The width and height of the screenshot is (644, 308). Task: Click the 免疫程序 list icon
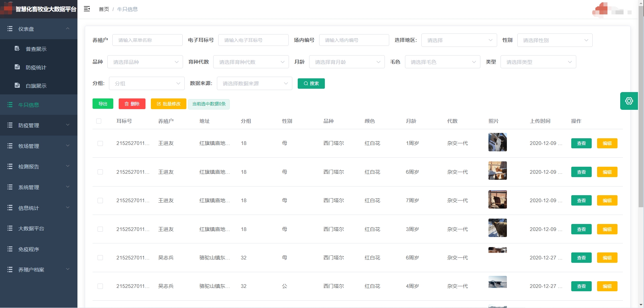[10, 249]
